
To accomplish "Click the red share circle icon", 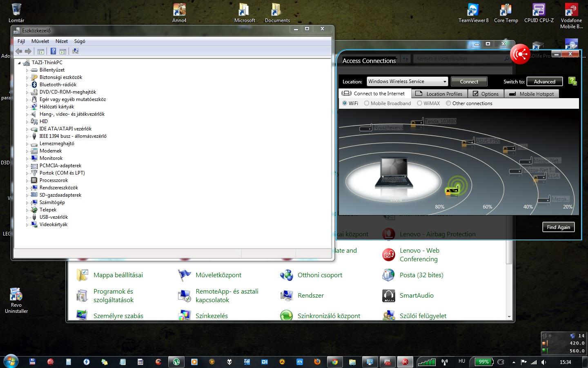I will tap(520, 54).
